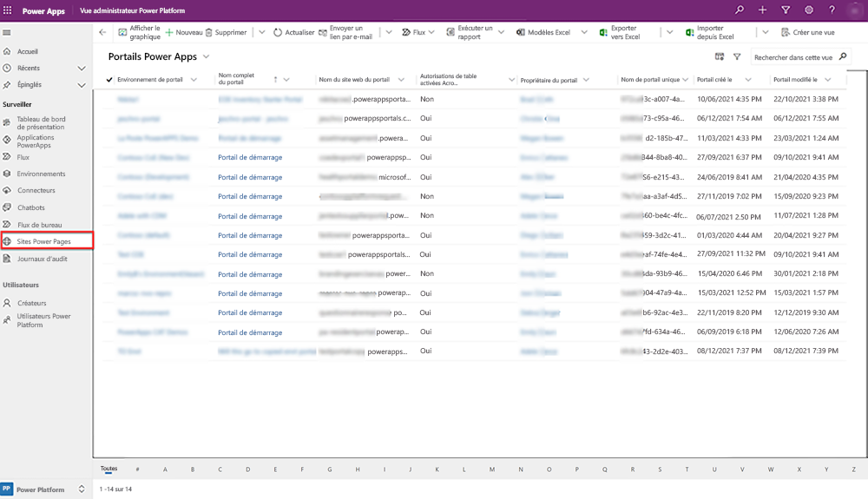Open Journaux d'audit in the sidebar
The height and width of the screenshot is (499, 868).
coord(42,259)
